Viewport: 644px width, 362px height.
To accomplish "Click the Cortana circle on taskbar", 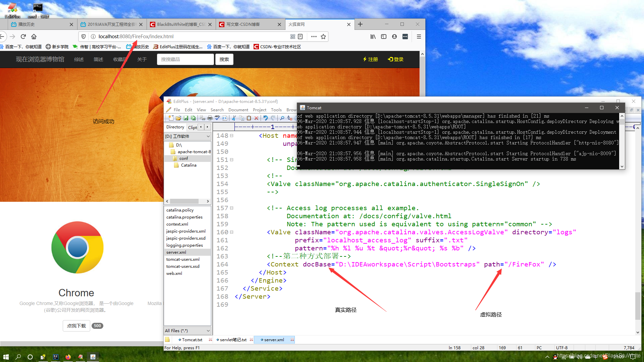I will (x=30, y=357).
